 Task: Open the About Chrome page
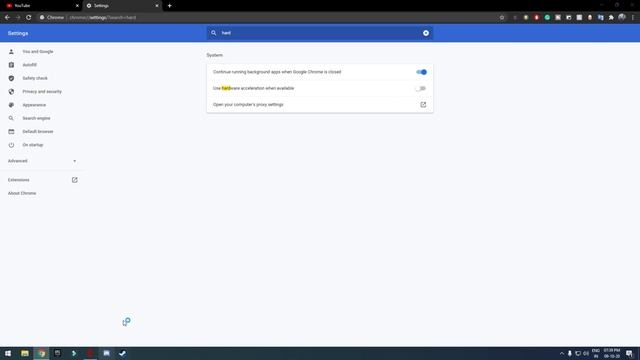[x=22, y=193]
